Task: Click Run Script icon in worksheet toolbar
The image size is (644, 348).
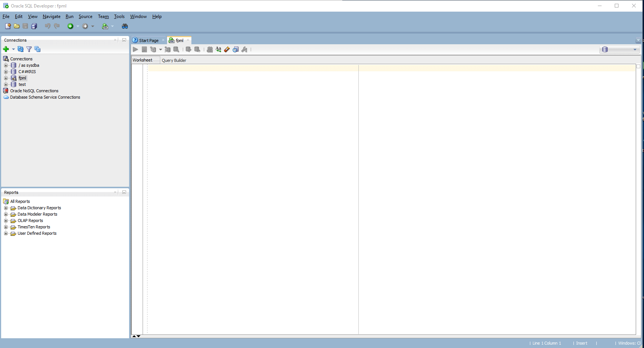Action: coord(144,49)
